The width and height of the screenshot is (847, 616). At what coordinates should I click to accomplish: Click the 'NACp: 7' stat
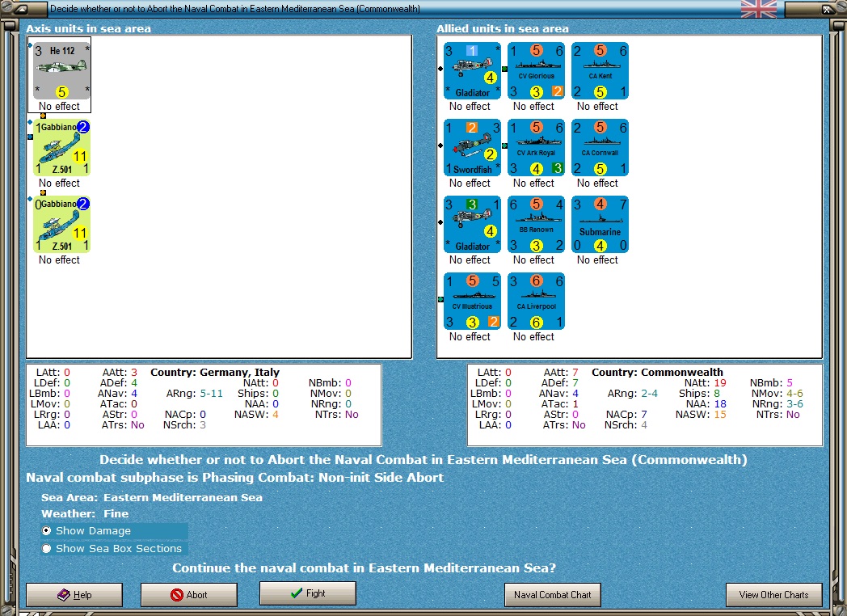click(626, 415)
